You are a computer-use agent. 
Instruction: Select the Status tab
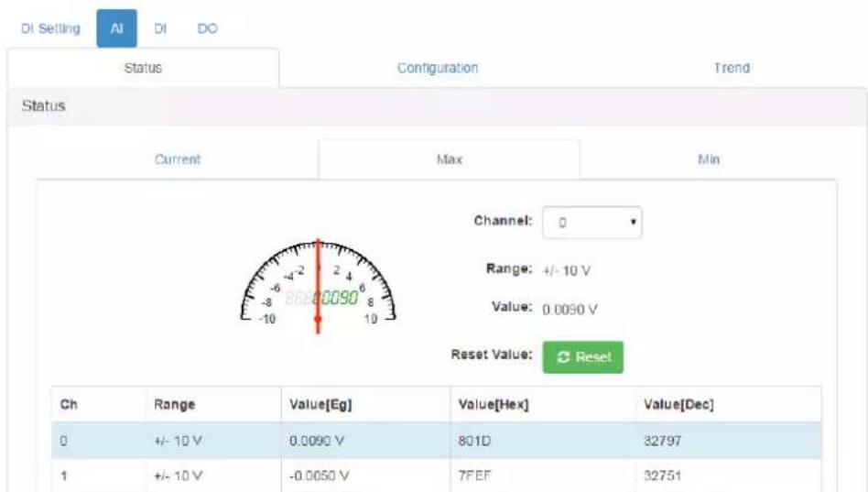(143, 68)
